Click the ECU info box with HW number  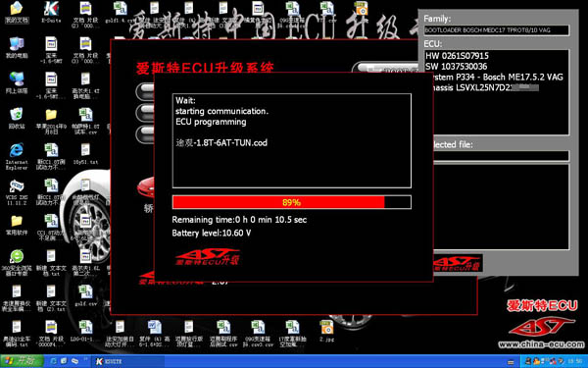coord(497,92)
